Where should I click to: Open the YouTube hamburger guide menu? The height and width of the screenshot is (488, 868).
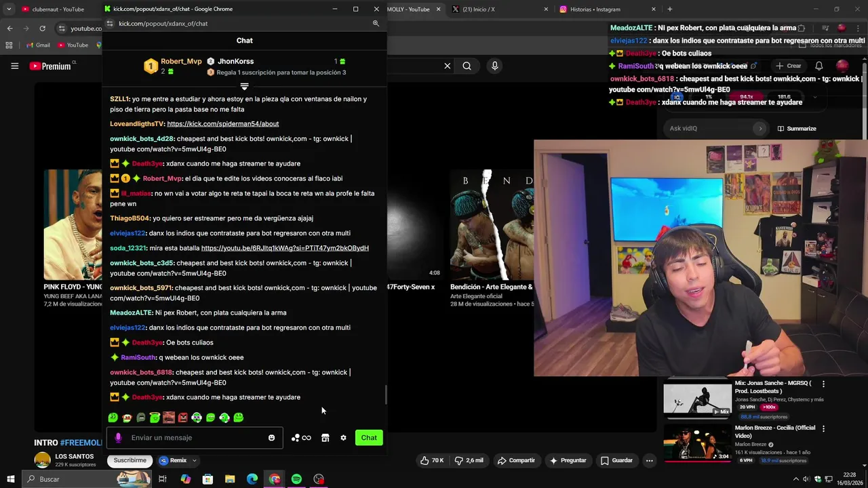click(x=14, y=66)
